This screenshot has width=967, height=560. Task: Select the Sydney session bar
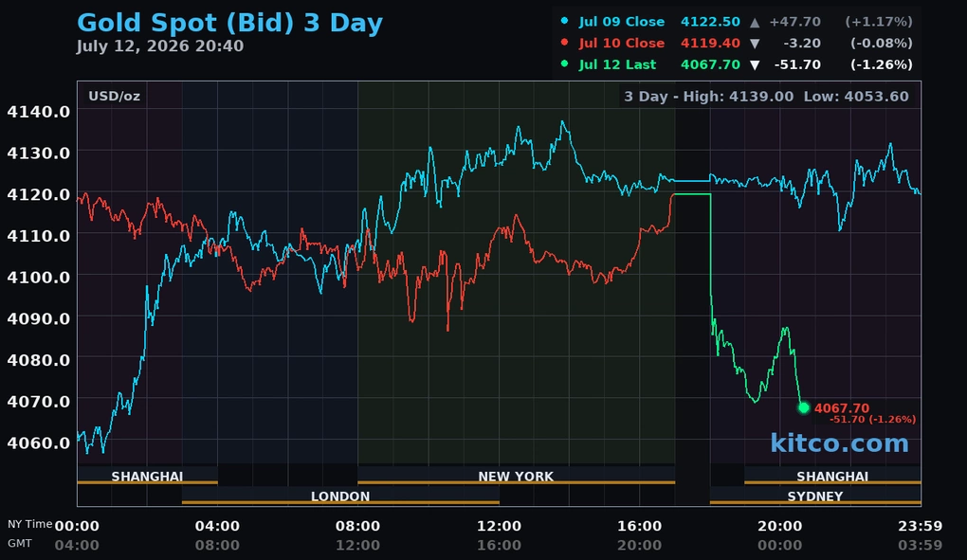815,497
